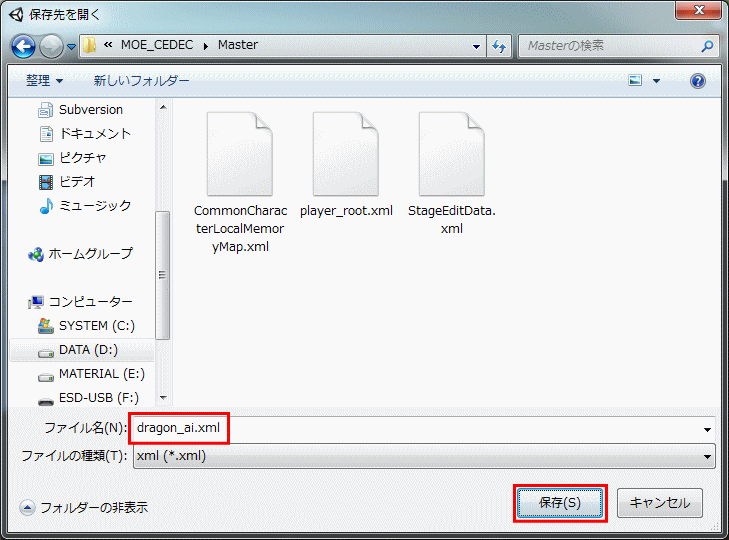Click the StageEditData.xml file name
The width and height of the screenshot is (729, 540).
coord(451,220)
